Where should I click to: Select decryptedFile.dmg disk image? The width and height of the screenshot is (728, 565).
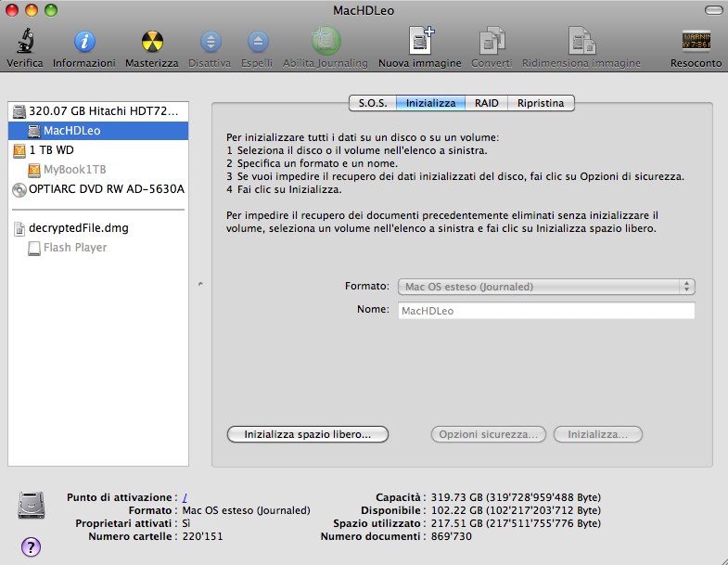[98, 228]
